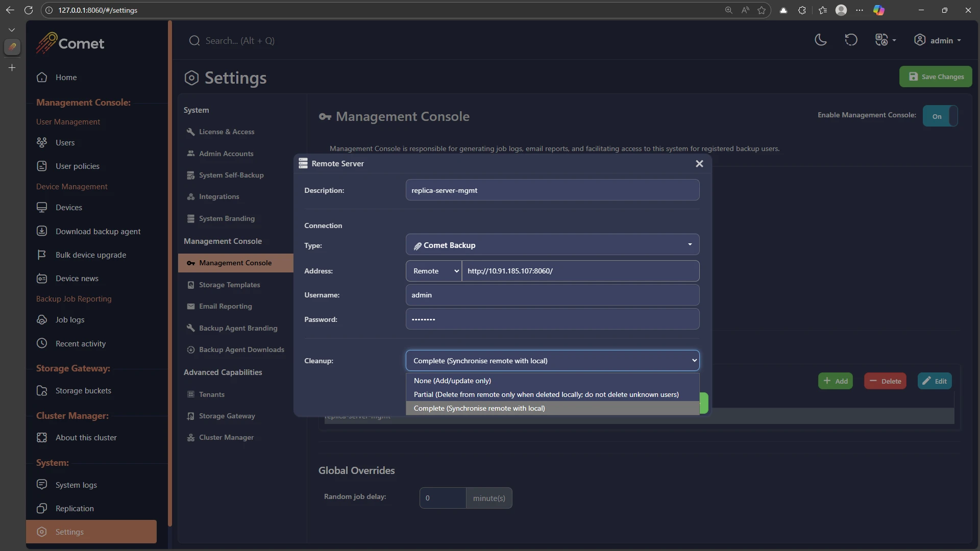The width and height of the screenshot is (980, 551).
Task: Add a new vertical tab
Action: tap(12, 67)
